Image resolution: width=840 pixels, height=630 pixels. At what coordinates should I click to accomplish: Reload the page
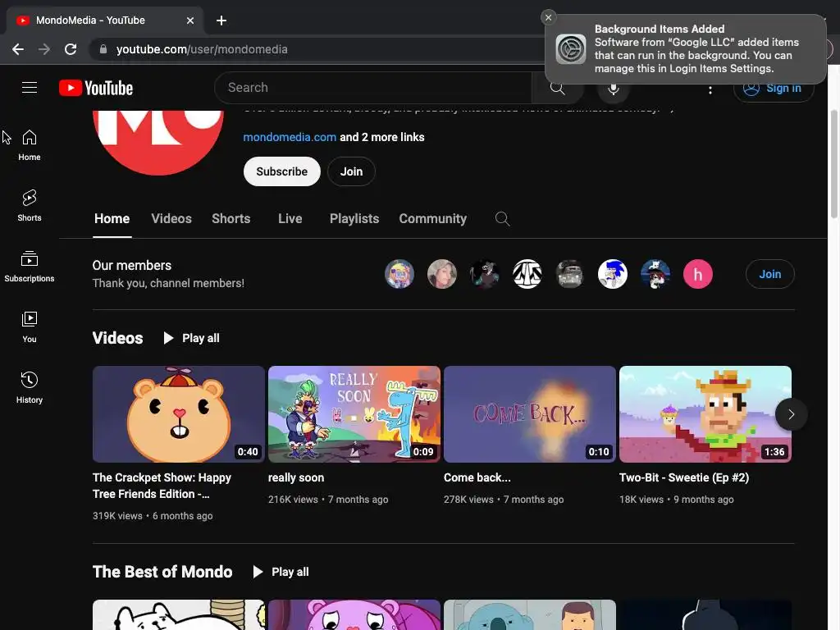(x=71, y=49)
